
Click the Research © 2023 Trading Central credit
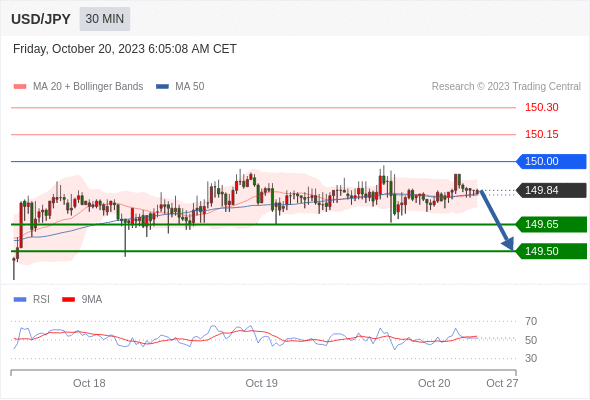[x=506, y=87]
